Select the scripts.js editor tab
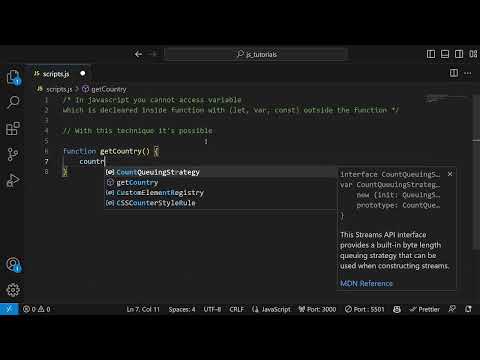Image resolution: width=480 pixels, height=360 pixels. (59, 74)
